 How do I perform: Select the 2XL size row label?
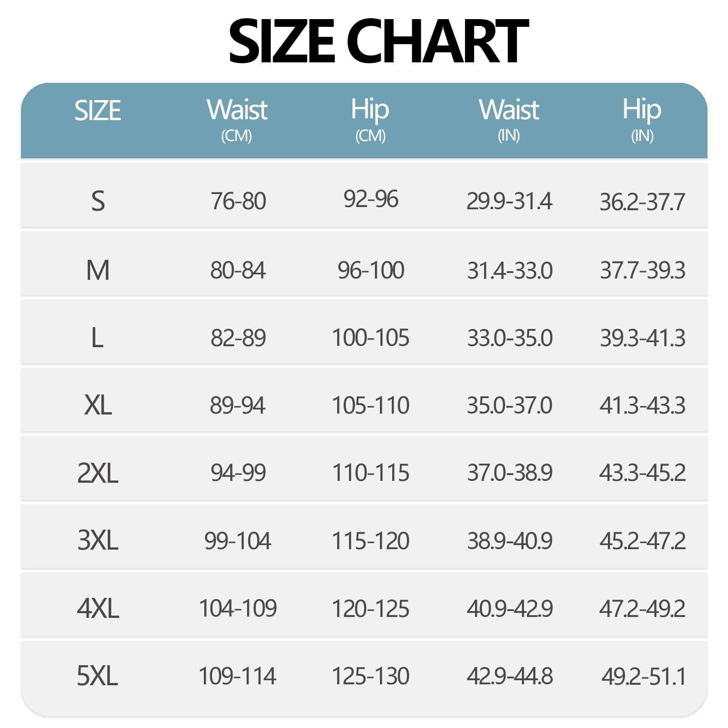click(98, 473)
